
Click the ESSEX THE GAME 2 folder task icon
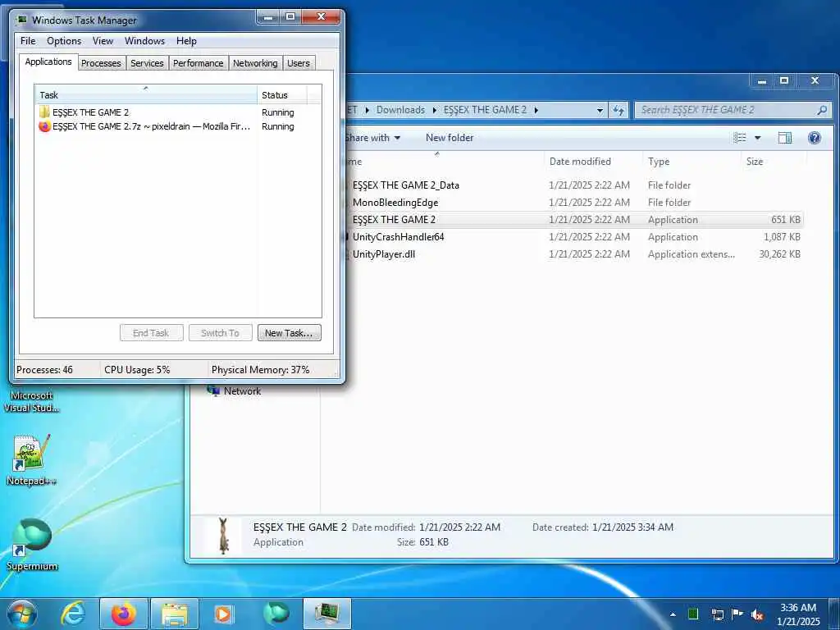[x=44, y=112]
